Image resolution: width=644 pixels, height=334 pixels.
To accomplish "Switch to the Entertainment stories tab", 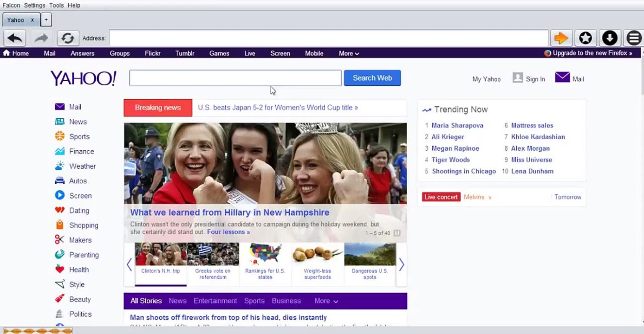I will click(x=215, y=301).
